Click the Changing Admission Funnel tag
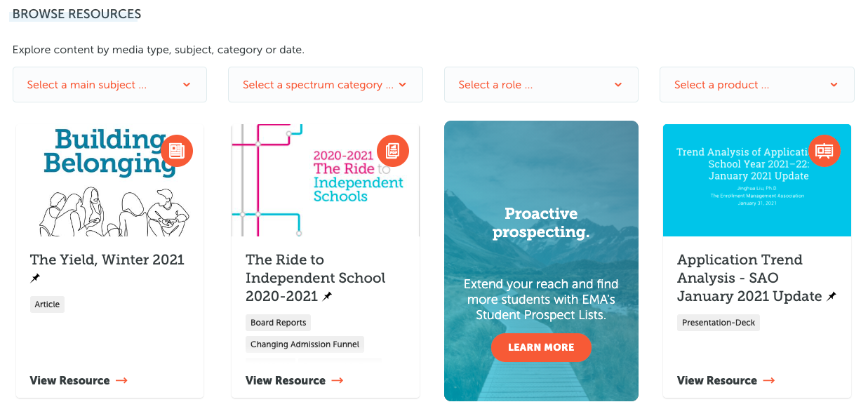Viewport: 868px width, 409px height. (305, 344)
